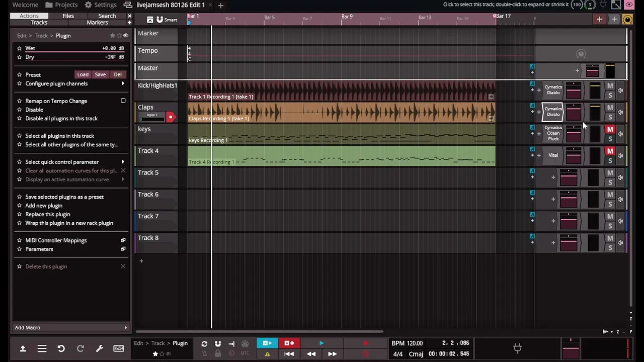The image size is (644, 362).
Task: Add a new edit tab with the plus icon
Action: pyautogui.click(x=220, y=5)
